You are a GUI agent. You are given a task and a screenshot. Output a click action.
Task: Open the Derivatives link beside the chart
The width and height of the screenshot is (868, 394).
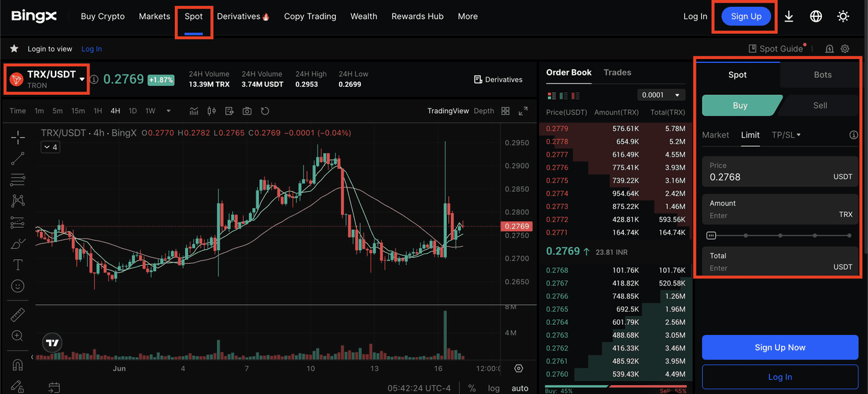[x=498, y=79]
